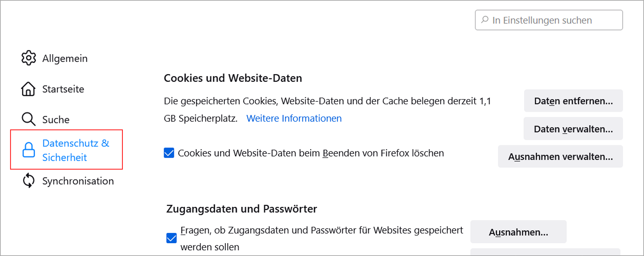Click the Suche magnifier icon in sidebar
644x256 pixels.
pyautogui.click(x=28, y=119)
